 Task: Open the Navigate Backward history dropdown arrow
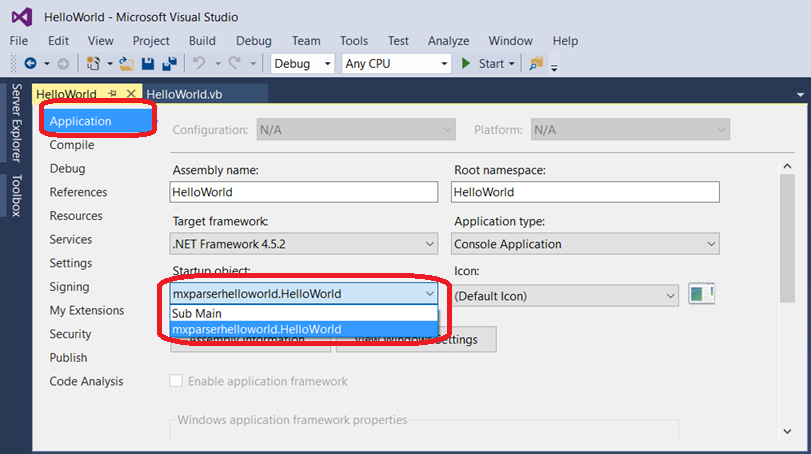point(47,64)
